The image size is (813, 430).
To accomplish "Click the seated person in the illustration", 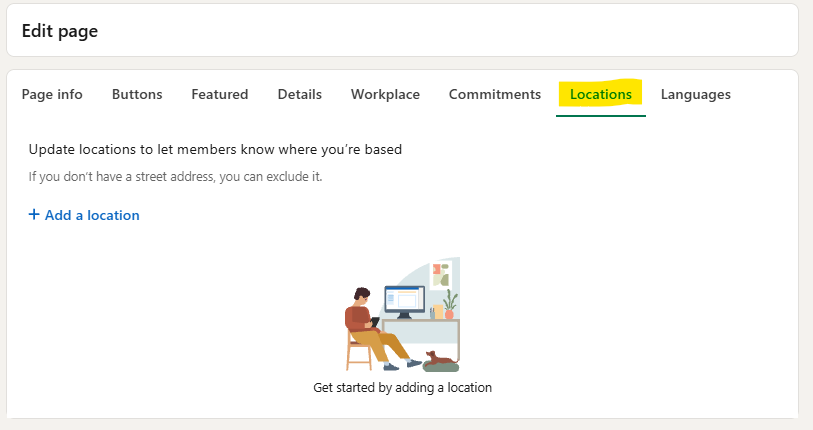I will (376, 328).
